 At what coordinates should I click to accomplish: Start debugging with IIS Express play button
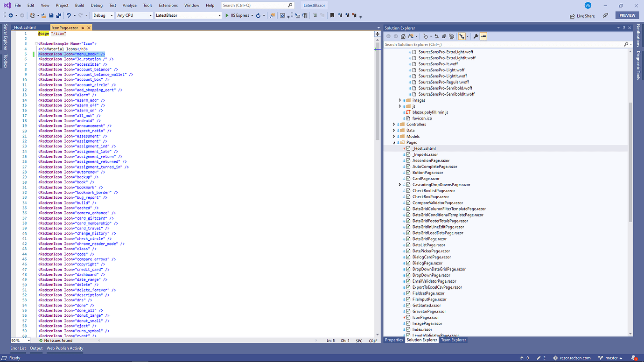click(x=227, y=15)
